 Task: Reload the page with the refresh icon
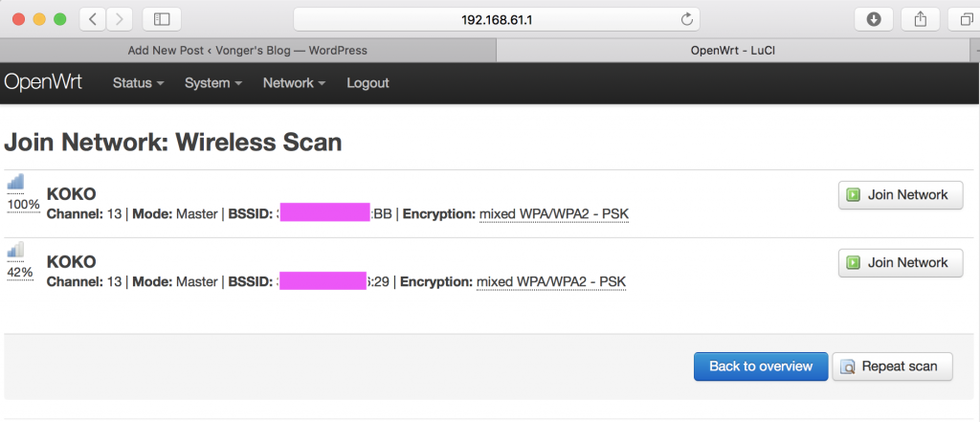tap(686, 19)
